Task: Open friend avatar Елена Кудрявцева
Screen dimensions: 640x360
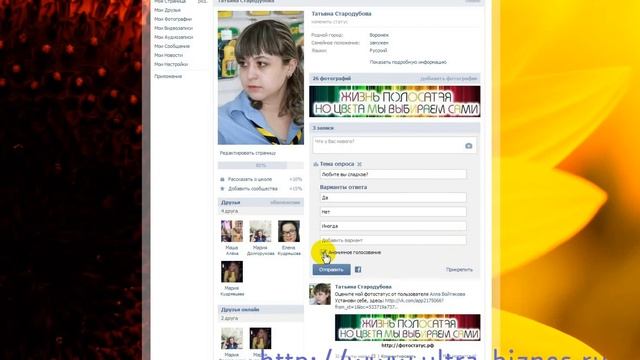Action: coord(289,231)
